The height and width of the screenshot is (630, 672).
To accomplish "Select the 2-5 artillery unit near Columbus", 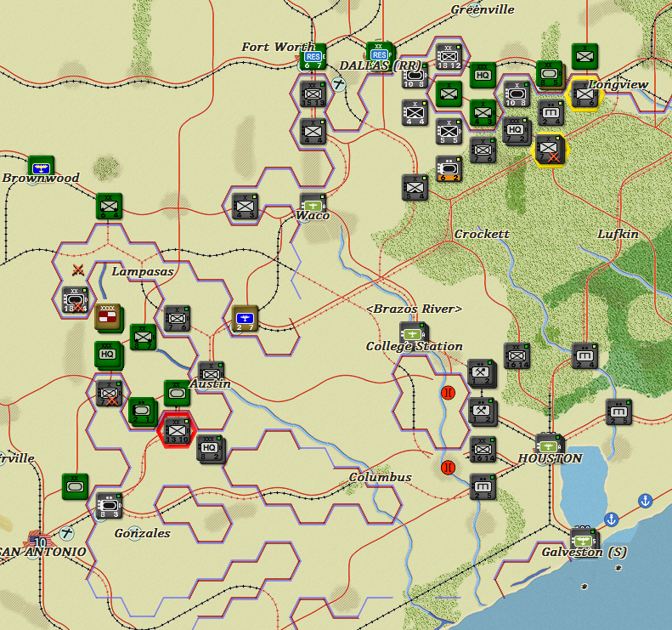I will 483,487.
